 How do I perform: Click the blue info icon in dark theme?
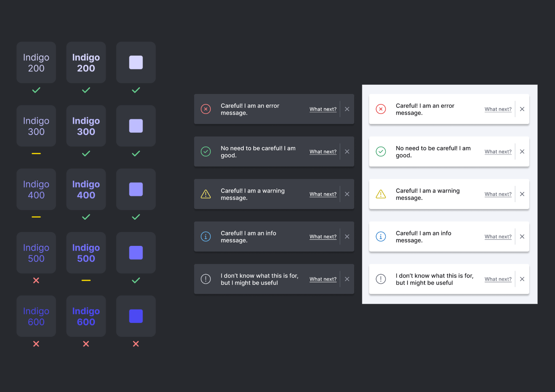pos(206,237)
